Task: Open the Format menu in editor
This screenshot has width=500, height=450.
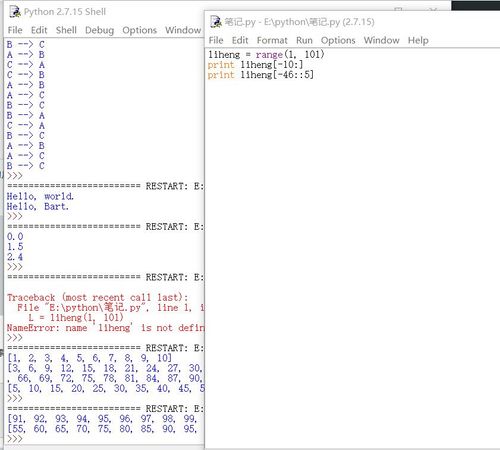Action: coord(272,40)
